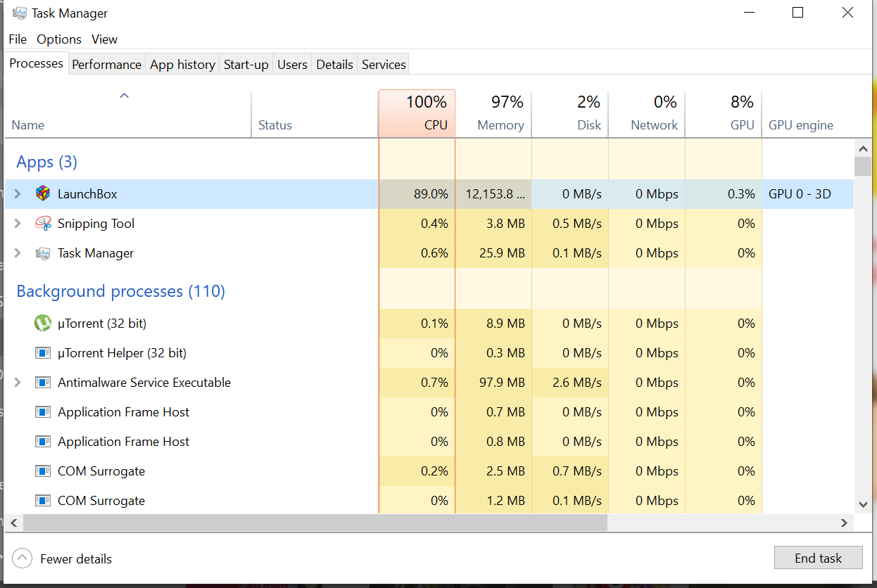Click the first Application Frame Host icon

pos(43,412)
